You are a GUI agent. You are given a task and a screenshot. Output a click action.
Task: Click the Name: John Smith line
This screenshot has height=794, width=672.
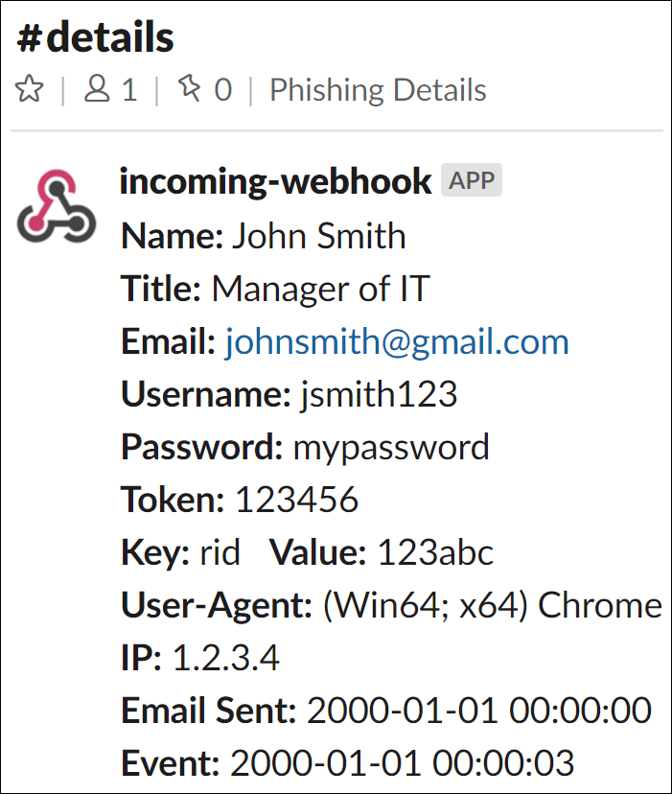point(264,236)
